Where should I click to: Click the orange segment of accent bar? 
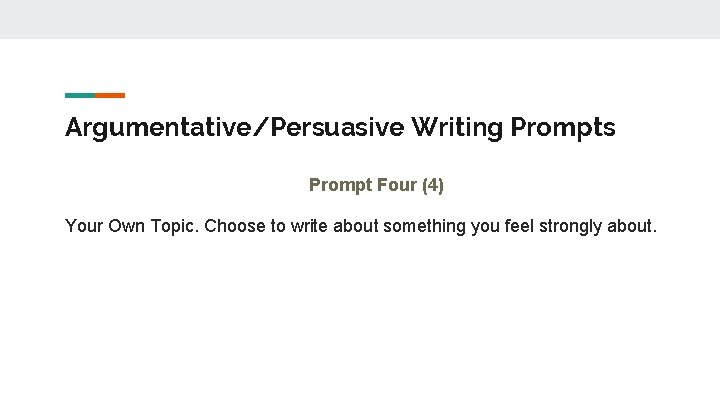click(x=110, y=96)
